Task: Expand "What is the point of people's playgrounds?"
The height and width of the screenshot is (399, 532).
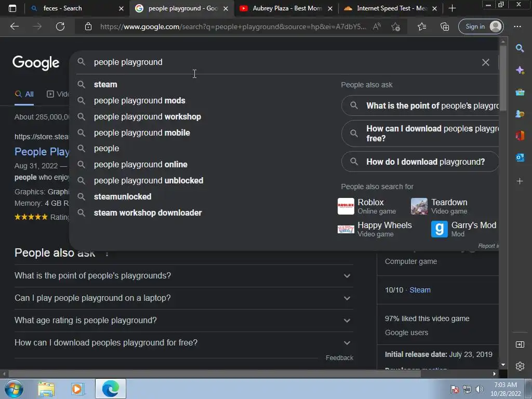Action: coord(184,275)
